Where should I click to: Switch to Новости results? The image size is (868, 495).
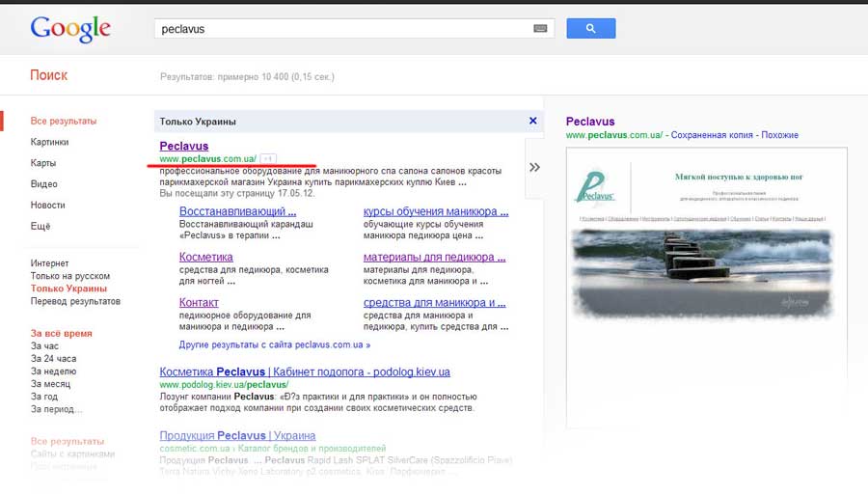[47, 205]
